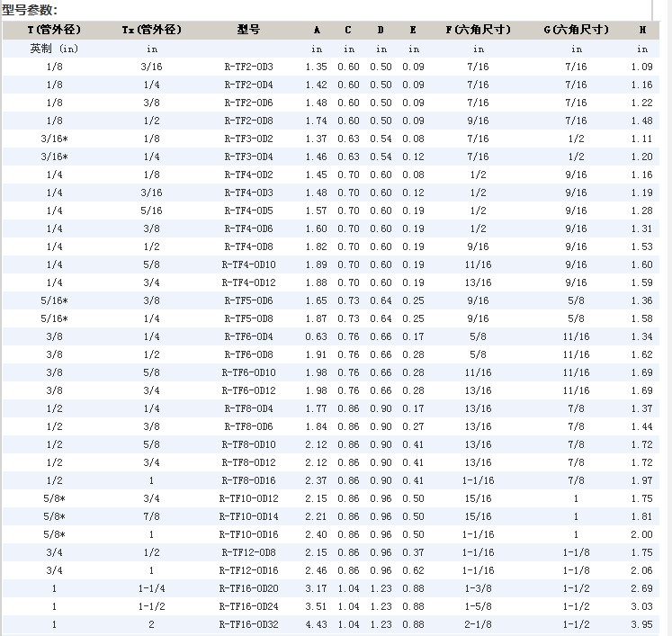Click F value 1-5/8 in R-TF16-OD24 row
Image resolution: width=672 pixels, height=636 pixels.
pyautogui.click(x=478, y=607)
